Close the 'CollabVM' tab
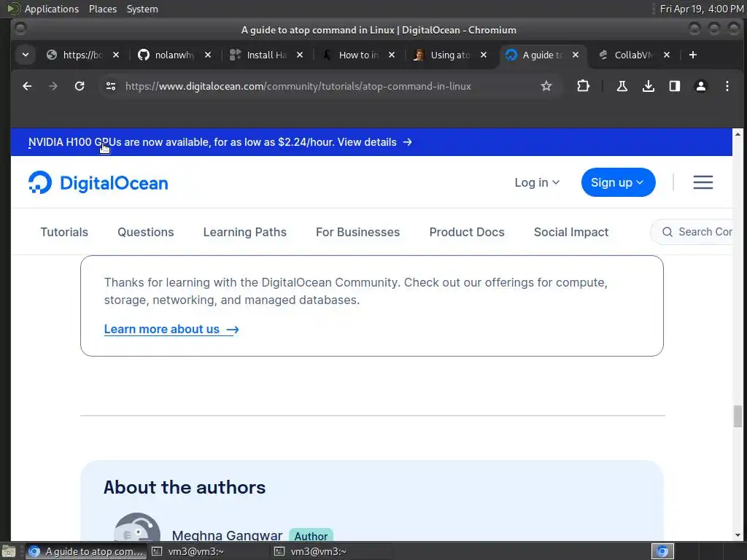The image size is (747, 560). pyautogui.click(x=667, y=55)
